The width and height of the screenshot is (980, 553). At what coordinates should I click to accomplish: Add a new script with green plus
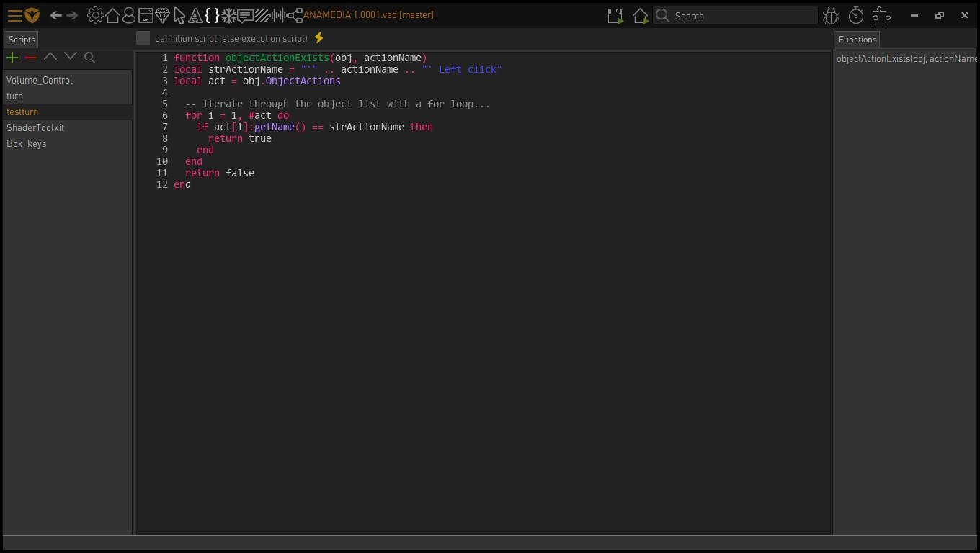click(12, 58)
